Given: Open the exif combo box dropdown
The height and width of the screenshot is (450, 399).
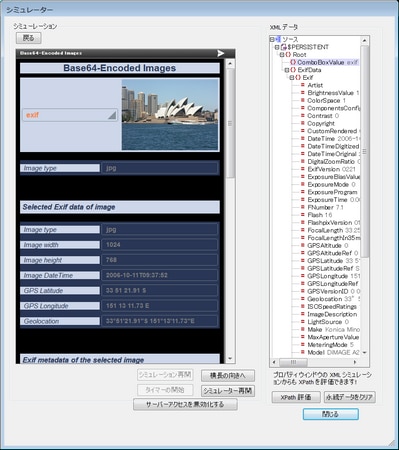Looking at the screenshot, I should coord(112,115).
